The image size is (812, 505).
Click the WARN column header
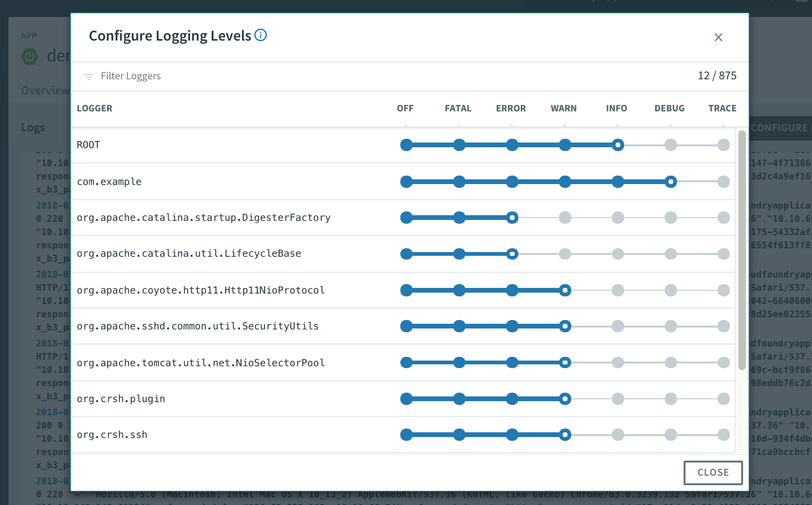coord(564,108)
